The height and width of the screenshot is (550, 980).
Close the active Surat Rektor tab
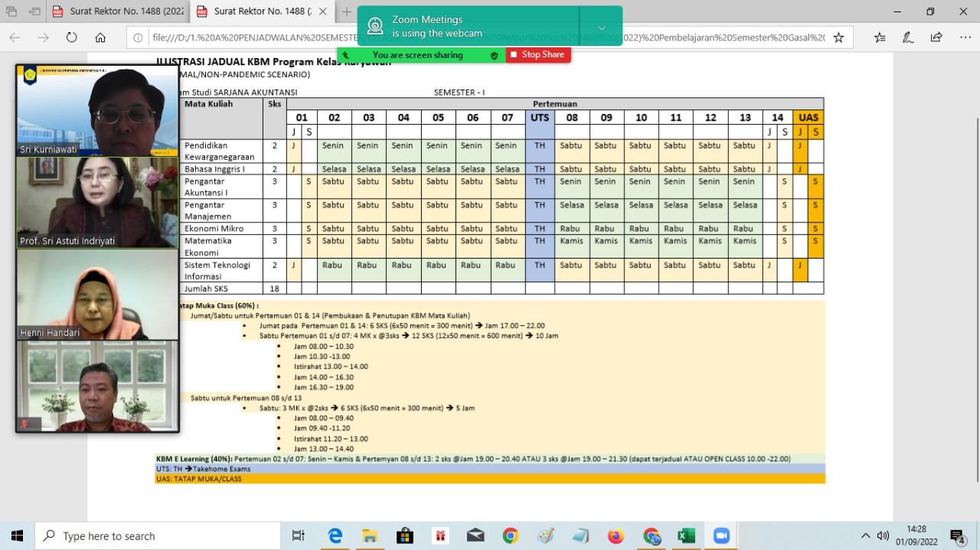[322, 11]
